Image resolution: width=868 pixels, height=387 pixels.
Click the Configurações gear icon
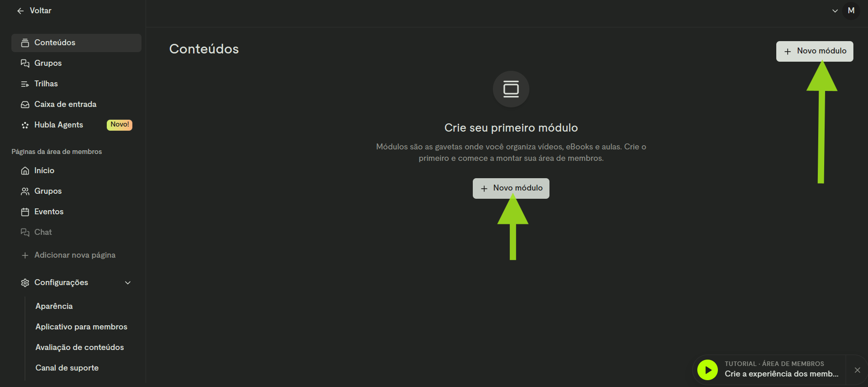[x=25, y=283]
